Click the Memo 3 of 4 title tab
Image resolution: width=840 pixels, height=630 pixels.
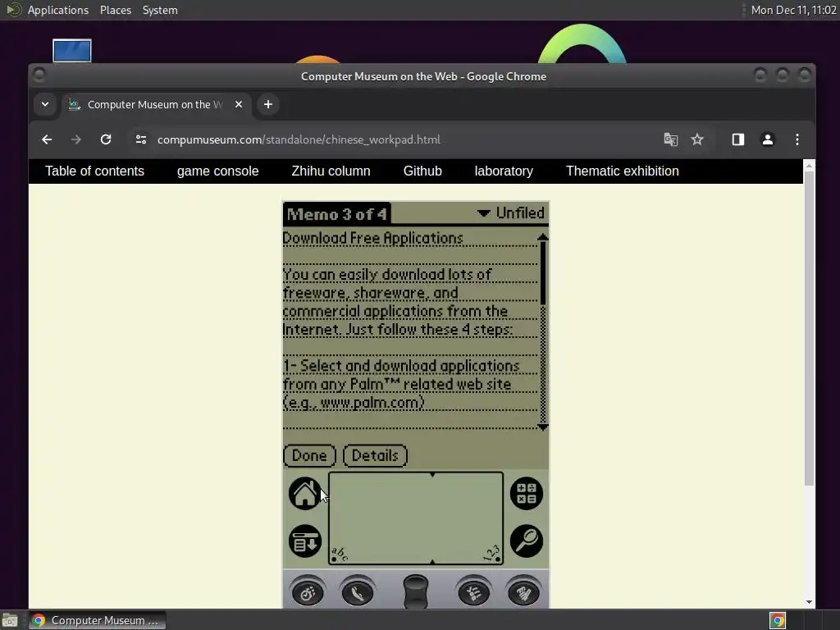tap(337, 214)
